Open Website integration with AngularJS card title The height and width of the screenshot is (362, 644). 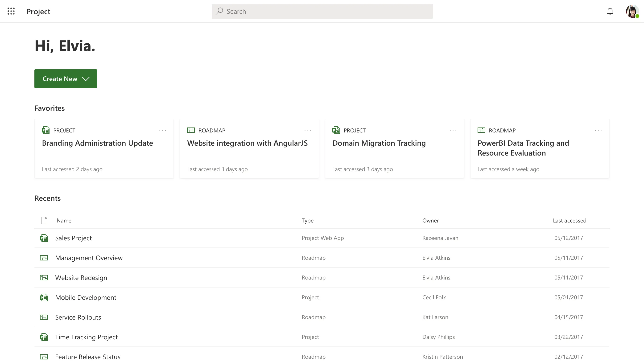click(247, 143)
